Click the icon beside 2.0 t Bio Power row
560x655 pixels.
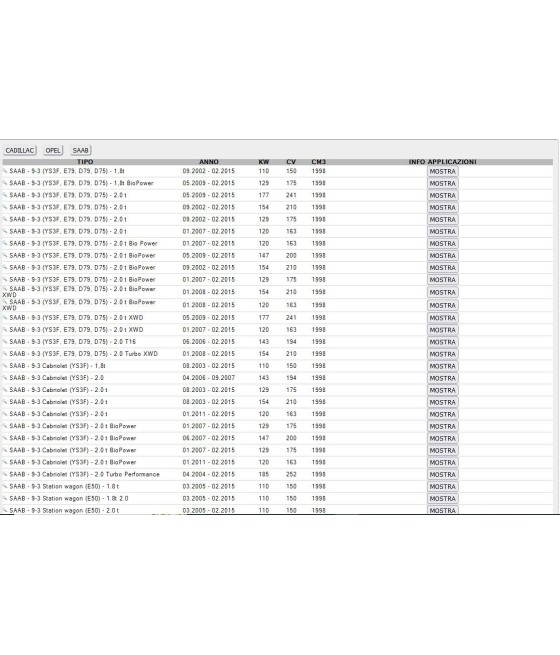pos(5,243)
